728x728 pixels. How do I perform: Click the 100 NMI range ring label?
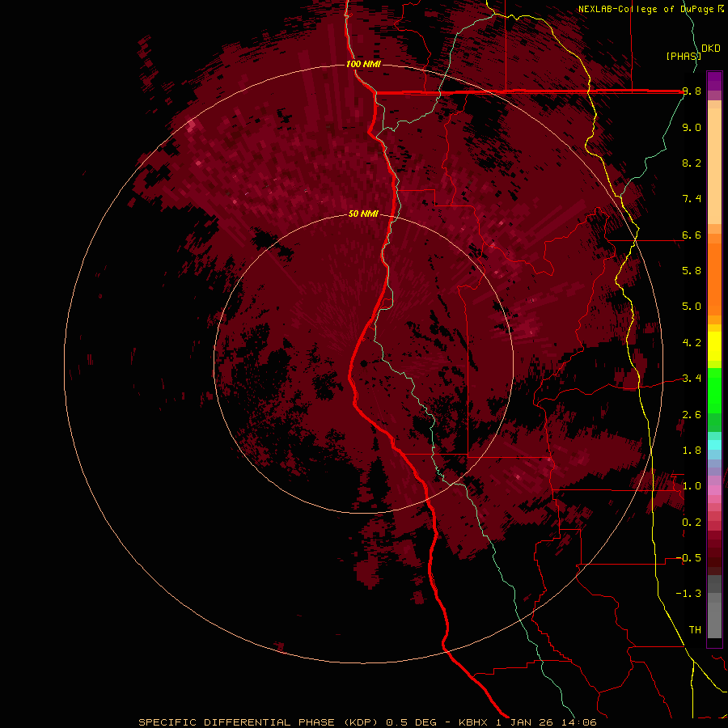click(x=363, y=64)
